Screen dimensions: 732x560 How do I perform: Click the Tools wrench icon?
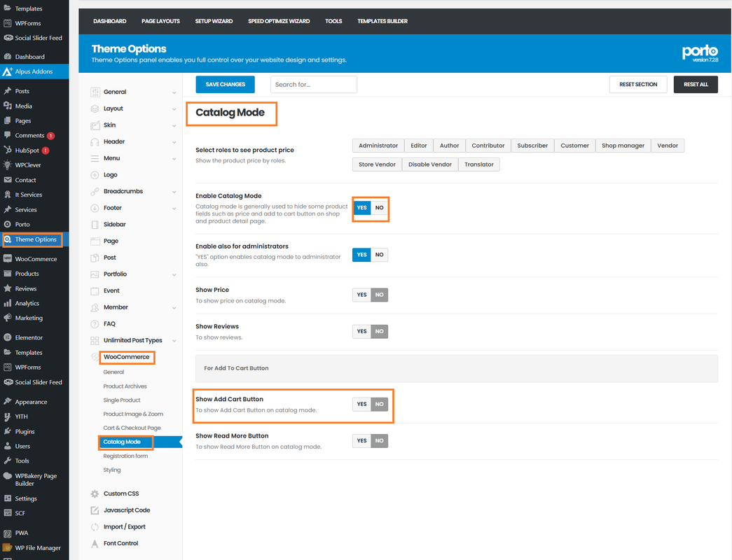click(8, 461)
